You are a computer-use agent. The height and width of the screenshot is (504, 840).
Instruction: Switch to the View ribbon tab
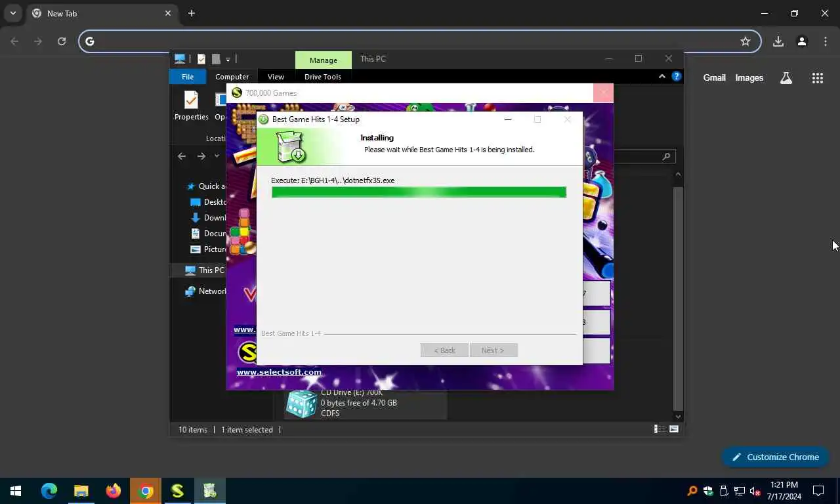(x=276, y=77)
